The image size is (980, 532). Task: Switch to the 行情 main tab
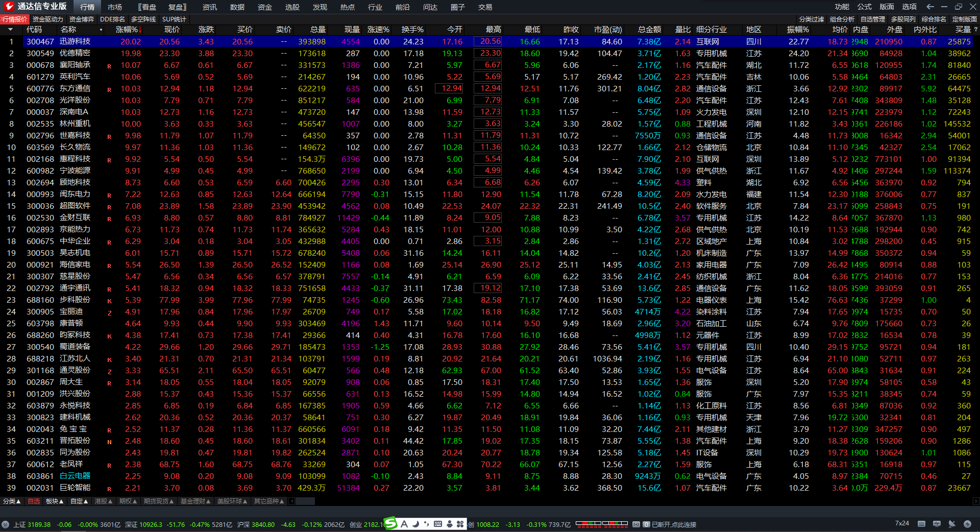[x=87, y=7]
